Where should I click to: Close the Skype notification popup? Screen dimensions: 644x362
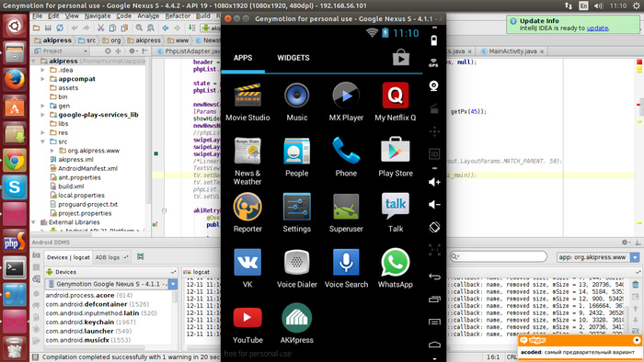(637, 340)
